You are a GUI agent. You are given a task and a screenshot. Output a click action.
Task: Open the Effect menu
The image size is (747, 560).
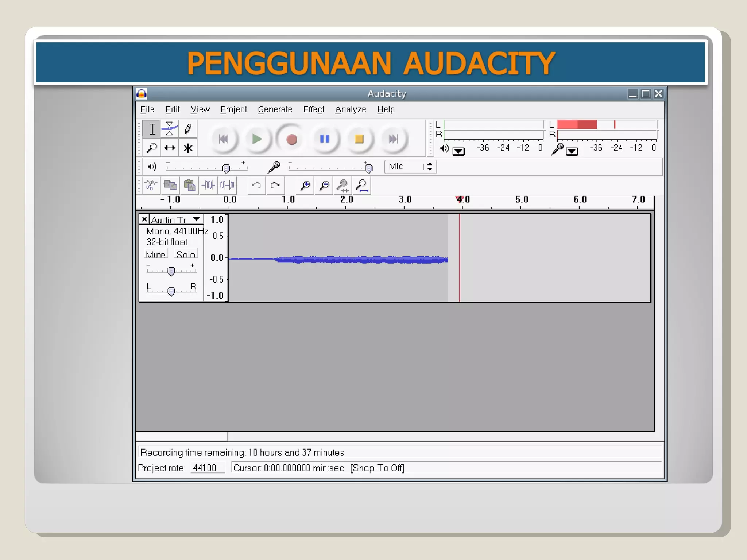click(313, 109)
